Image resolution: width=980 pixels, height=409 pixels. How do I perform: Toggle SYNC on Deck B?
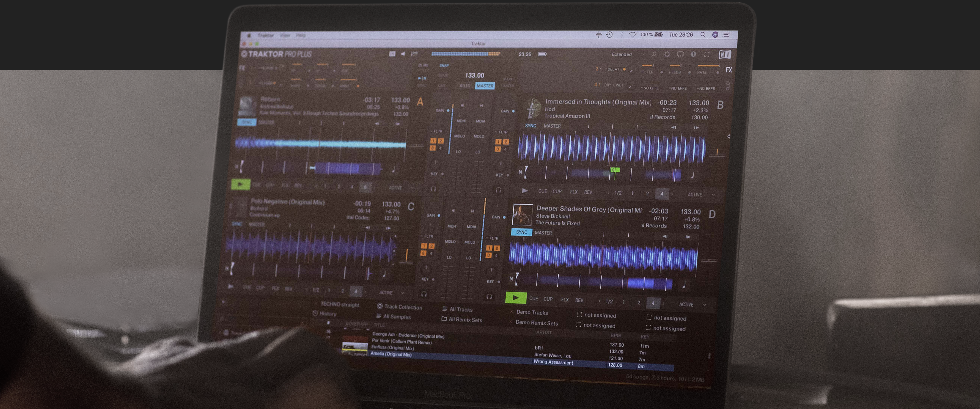[530, 126]
